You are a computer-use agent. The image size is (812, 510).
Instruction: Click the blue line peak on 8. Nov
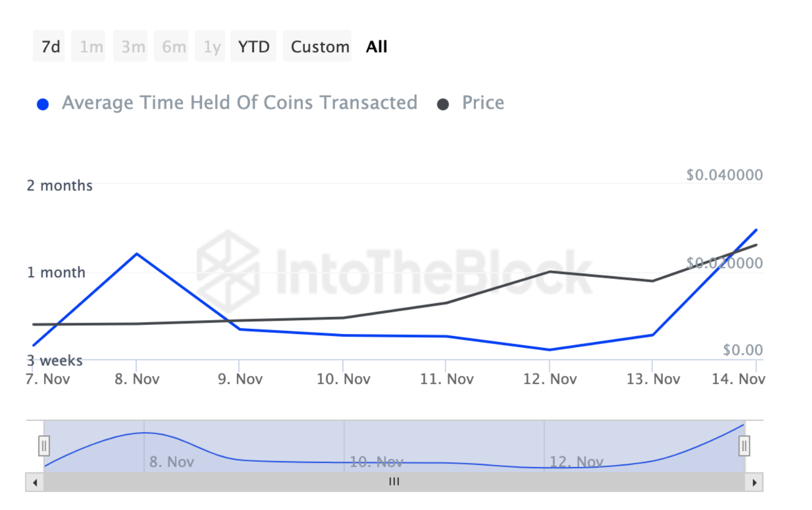click(x=137, y=254)
